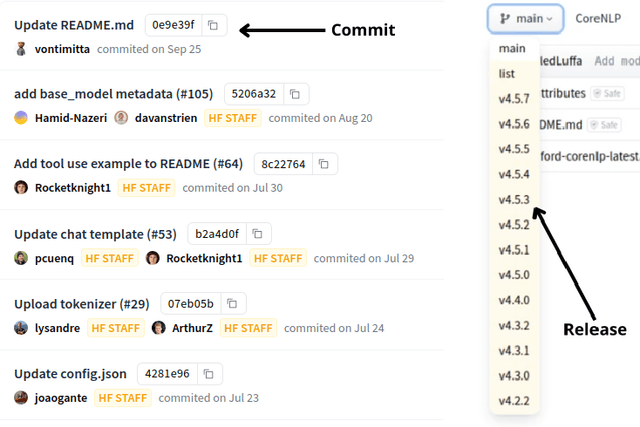Select v4.5.3 release in the list
640x427 pixels.
point(514,199)
